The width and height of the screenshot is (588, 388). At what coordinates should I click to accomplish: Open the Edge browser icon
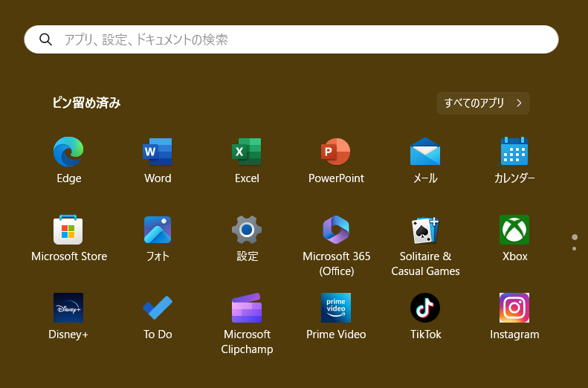68,152
